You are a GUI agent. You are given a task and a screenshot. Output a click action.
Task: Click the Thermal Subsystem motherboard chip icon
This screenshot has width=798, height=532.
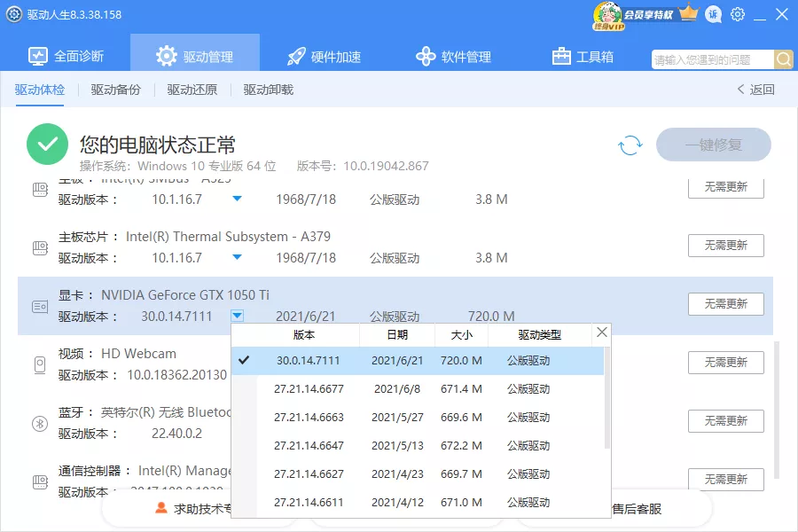[40, 248]
